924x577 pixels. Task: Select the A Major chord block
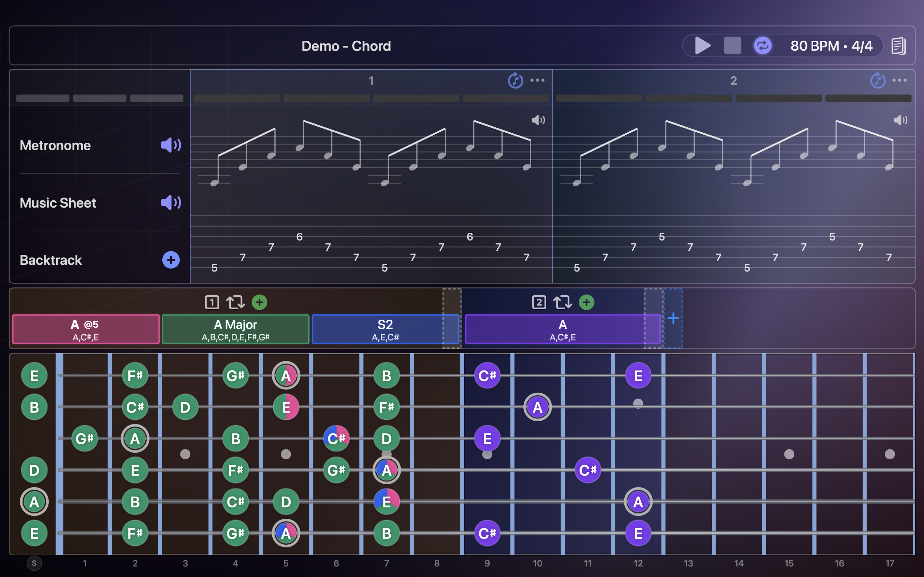235,329
